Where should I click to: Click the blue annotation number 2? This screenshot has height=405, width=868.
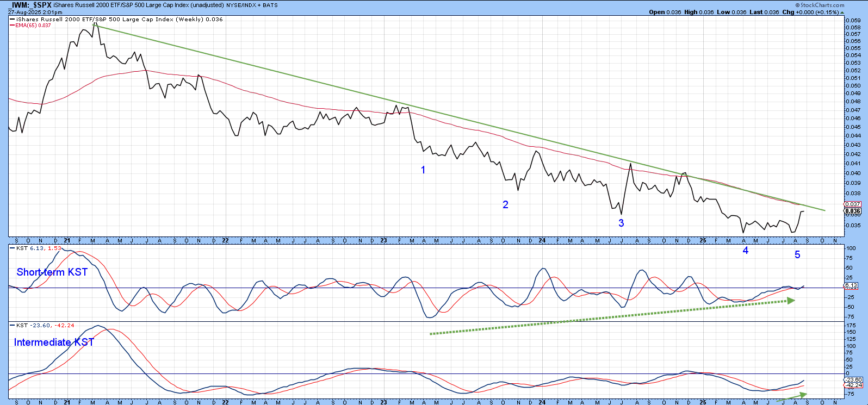pos(505,205)
